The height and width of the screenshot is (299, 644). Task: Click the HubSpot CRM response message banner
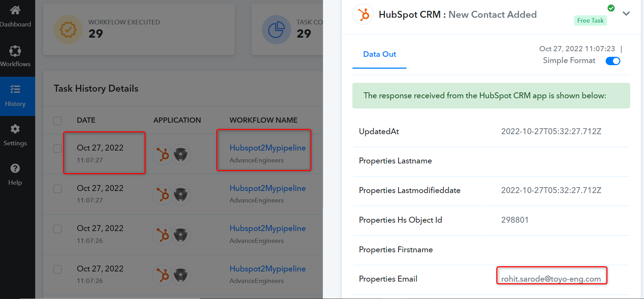(491, 95)
